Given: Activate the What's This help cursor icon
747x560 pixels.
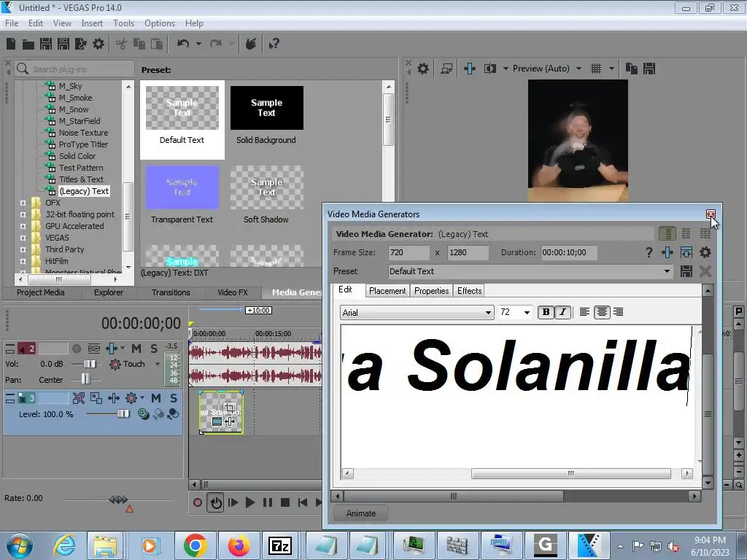Looking at the screenshot, I should point(274,44).
